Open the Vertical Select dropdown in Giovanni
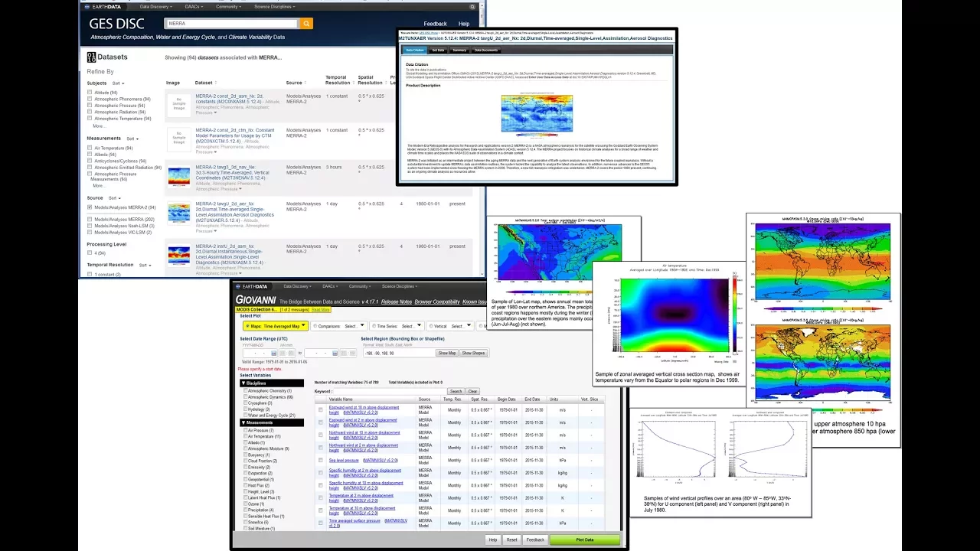 [x=459, y=326]
